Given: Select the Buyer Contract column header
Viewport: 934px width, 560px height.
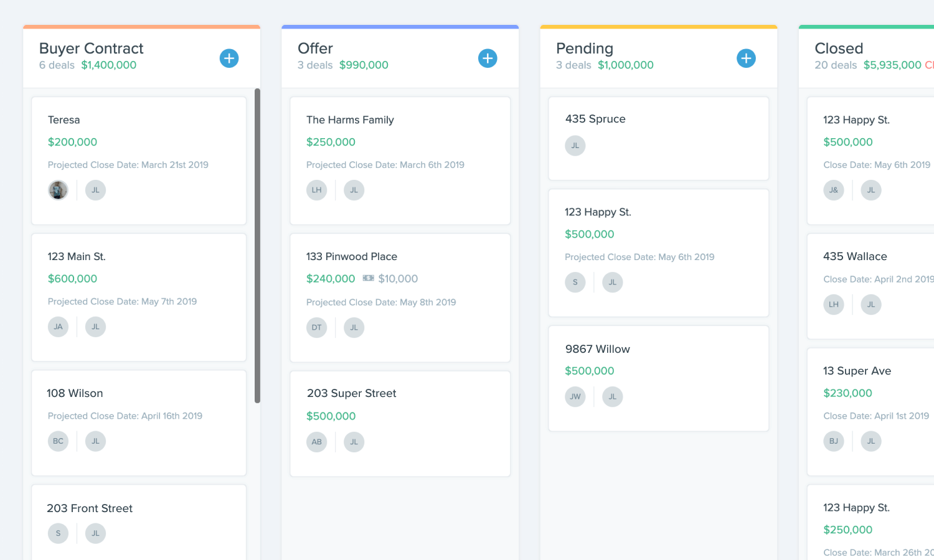Looking at the screenshot, I should coord(92,48).
